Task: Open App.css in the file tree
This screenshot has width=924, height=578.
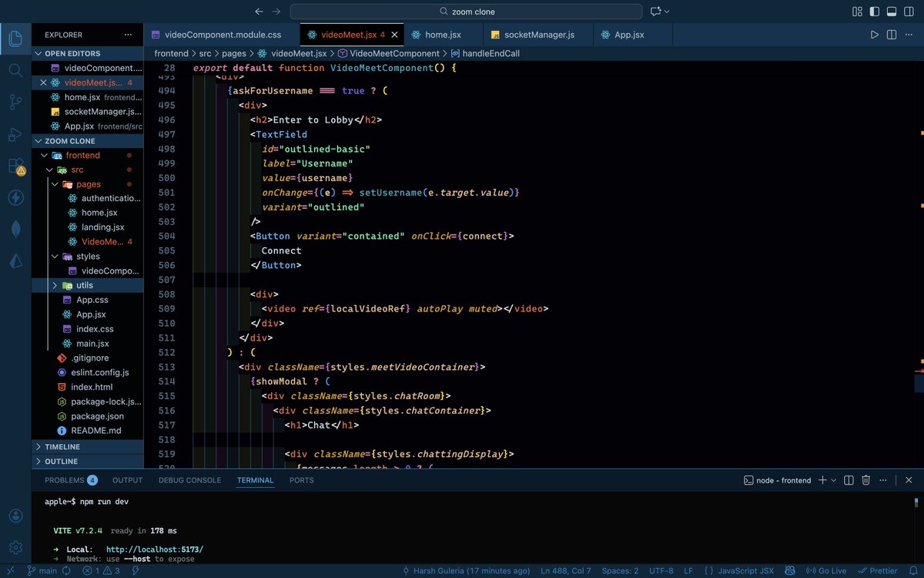Action: pyautogui.click(x=87, y=300)
